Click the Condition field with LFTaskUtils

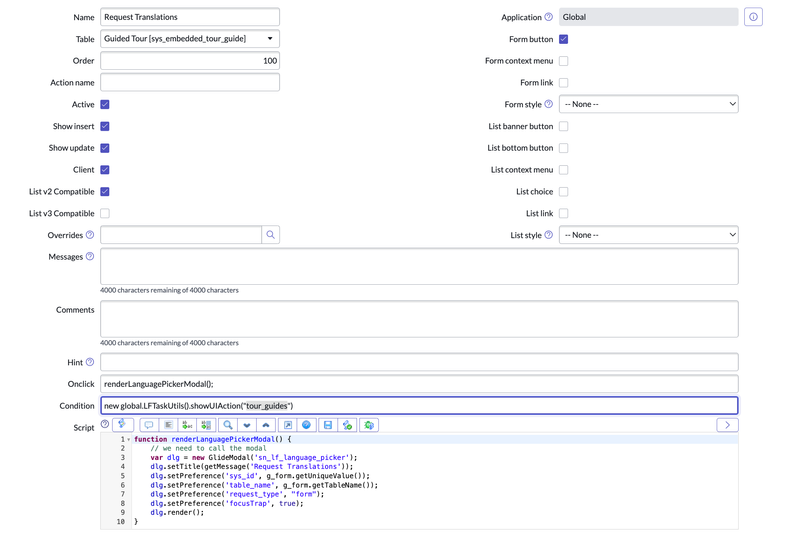coord(419,406)
